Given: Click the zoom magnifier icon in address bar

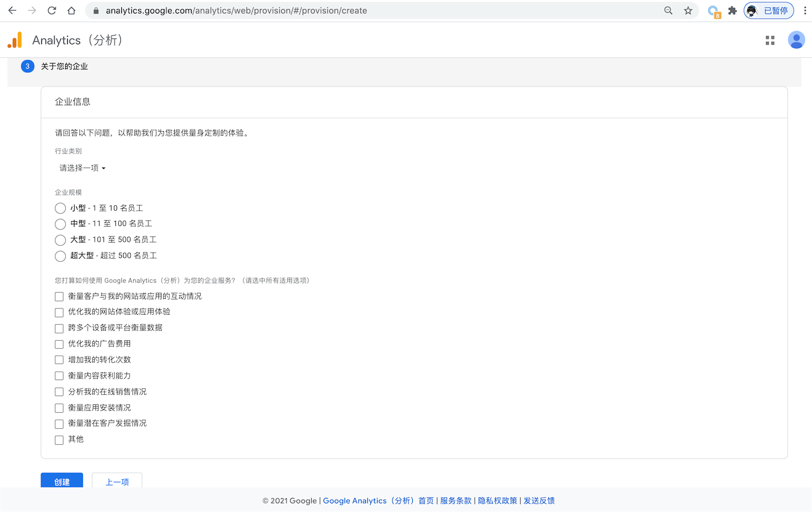Looking at the screenshot, I should pos(668,10).
